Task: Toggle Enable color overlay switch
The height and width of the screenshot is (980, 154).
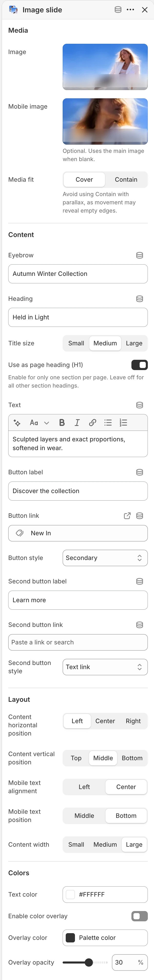Action: tap(139, 916)
